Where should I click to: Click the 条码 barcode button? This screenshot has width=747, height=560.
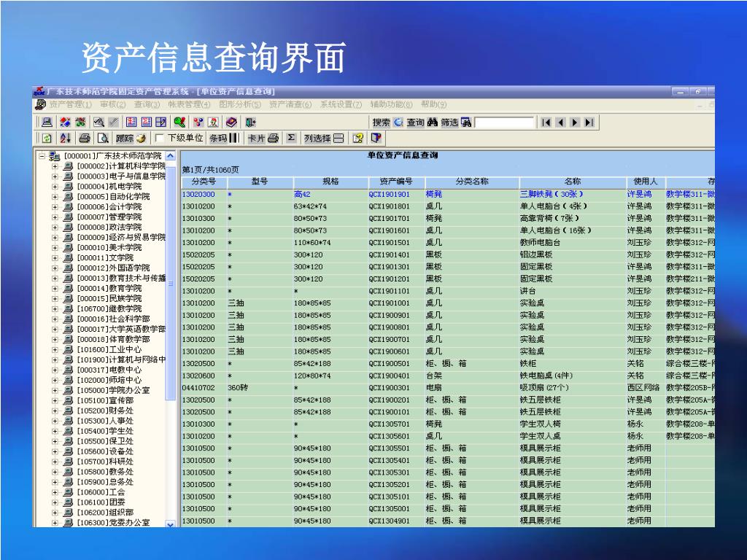pyautogui.click(x=224, y=138)
